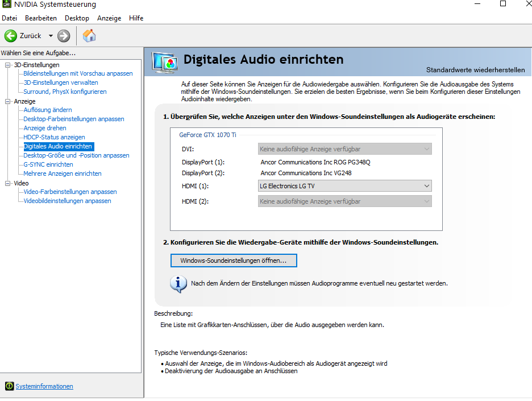Open the Anzeige menu
The width and height of the screenshot is (532, 401).
coord(109,18)
